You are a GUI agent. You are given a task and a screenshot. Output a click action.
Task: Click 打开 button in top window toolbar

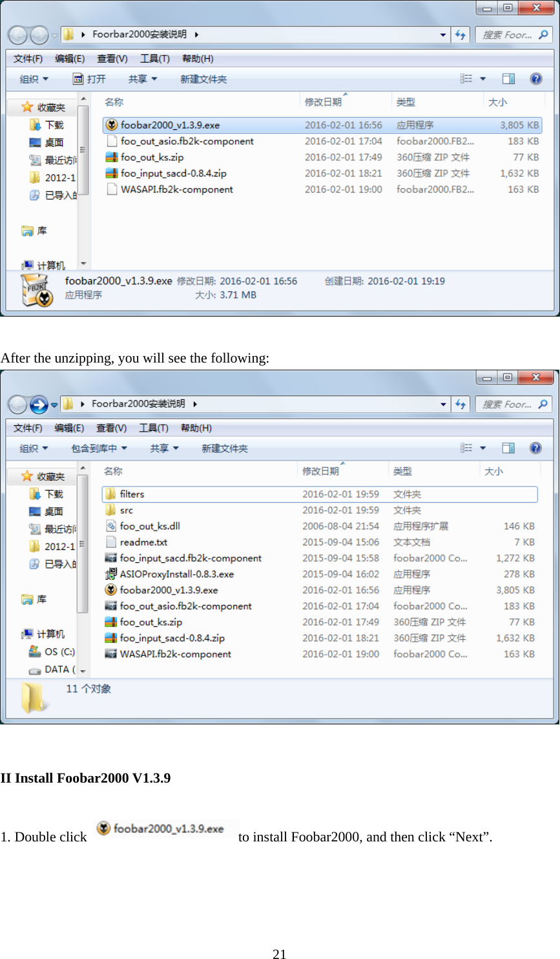89,79
